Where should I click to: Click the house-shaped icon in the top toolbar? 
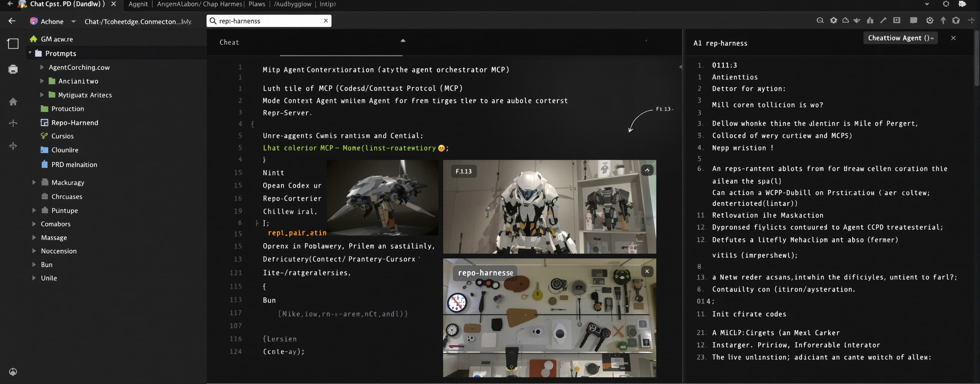coord(870,20)
